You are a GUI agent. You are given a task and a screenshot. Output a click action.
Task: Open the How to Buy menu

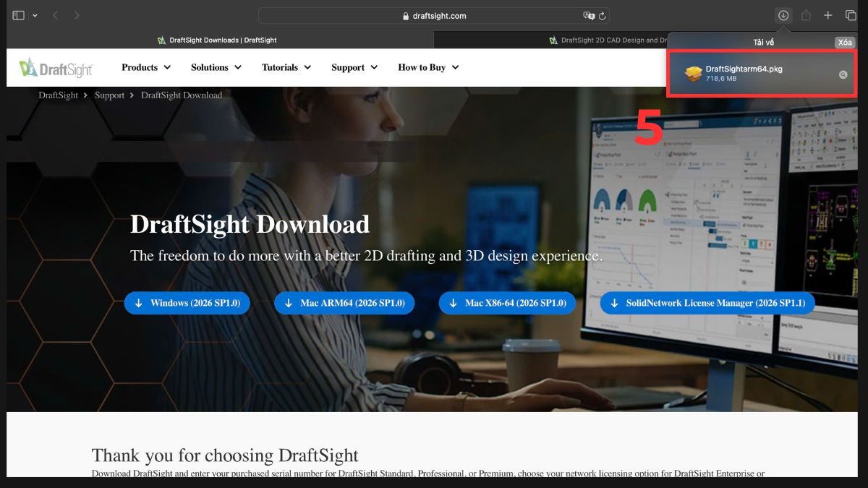click(x=422, y=67)
